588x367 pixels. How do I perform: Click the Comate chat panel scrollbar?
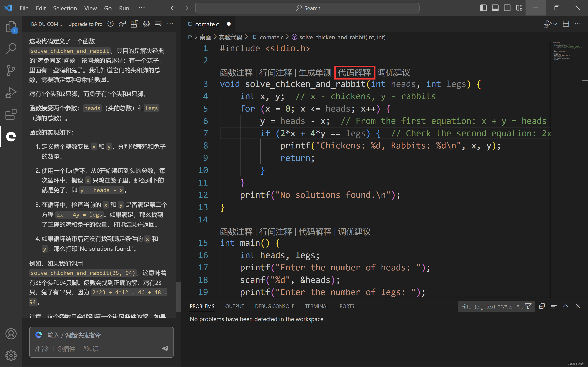(178, 297)
